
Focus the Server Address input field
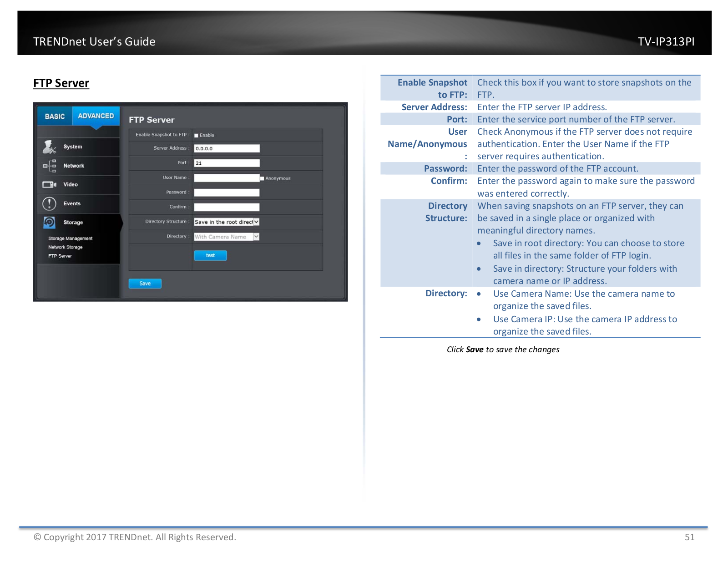click(227, 148)
